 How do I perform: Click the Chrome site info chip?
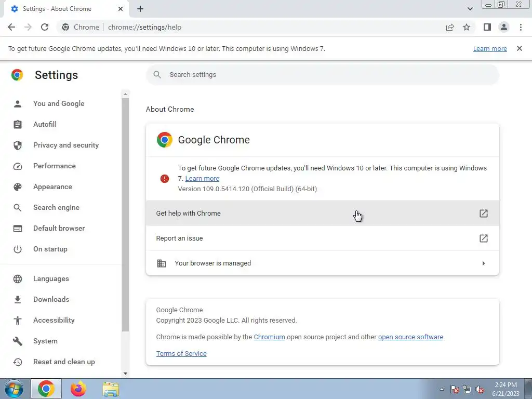click(81, 27)
